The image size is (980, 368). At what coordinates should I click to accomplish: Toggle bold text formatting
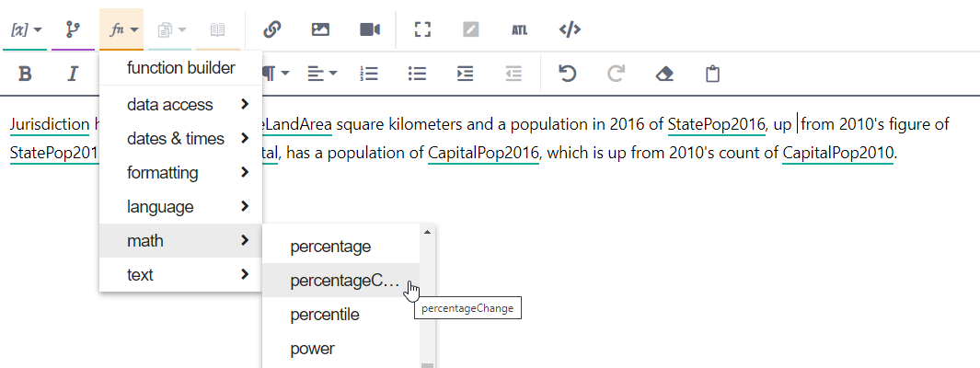(x=26, y=74)
